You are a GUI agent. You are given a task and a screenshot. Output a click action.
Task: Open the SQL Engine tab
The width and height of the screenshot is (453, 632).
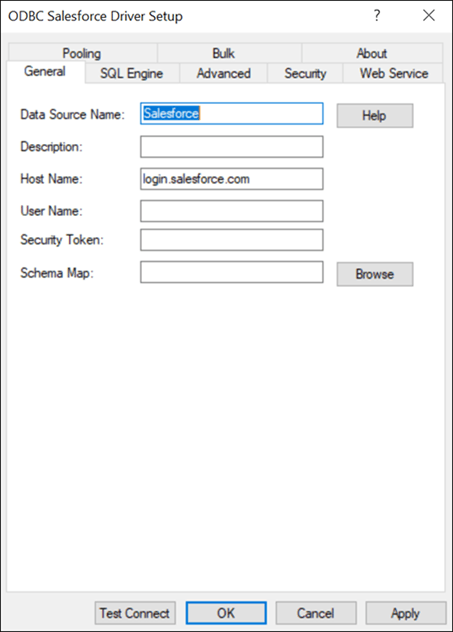click(132, 73)
